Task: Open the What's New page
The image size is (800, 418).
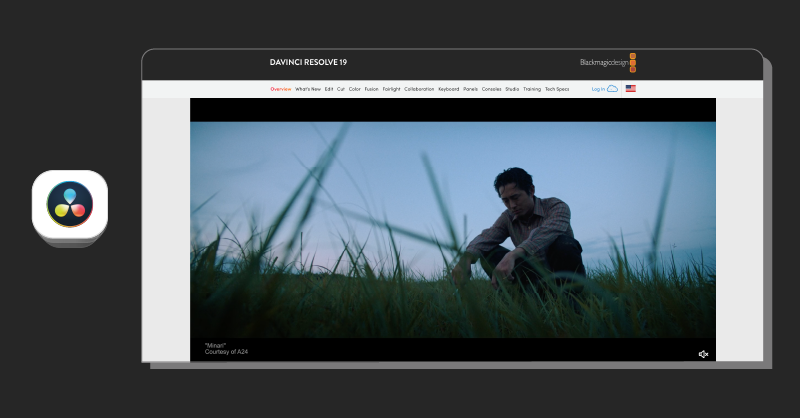Action: [308, 89]
